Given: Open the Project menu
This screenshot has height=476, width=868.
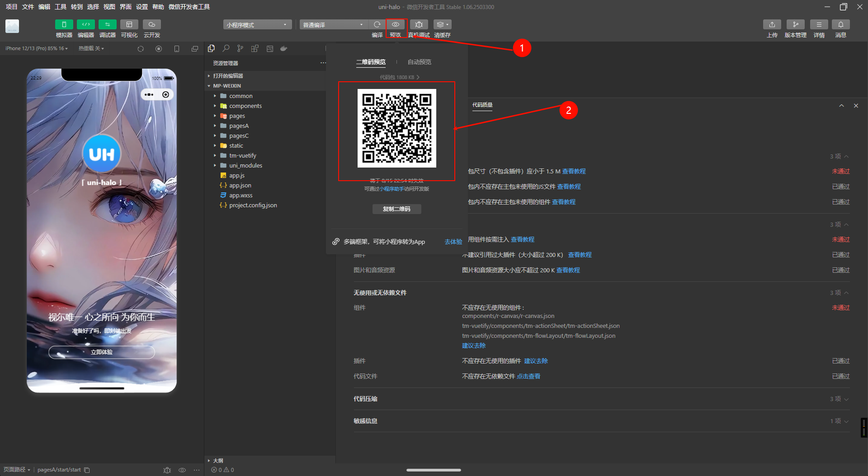Looking at the screenshot, I should [x=11, y=7].
